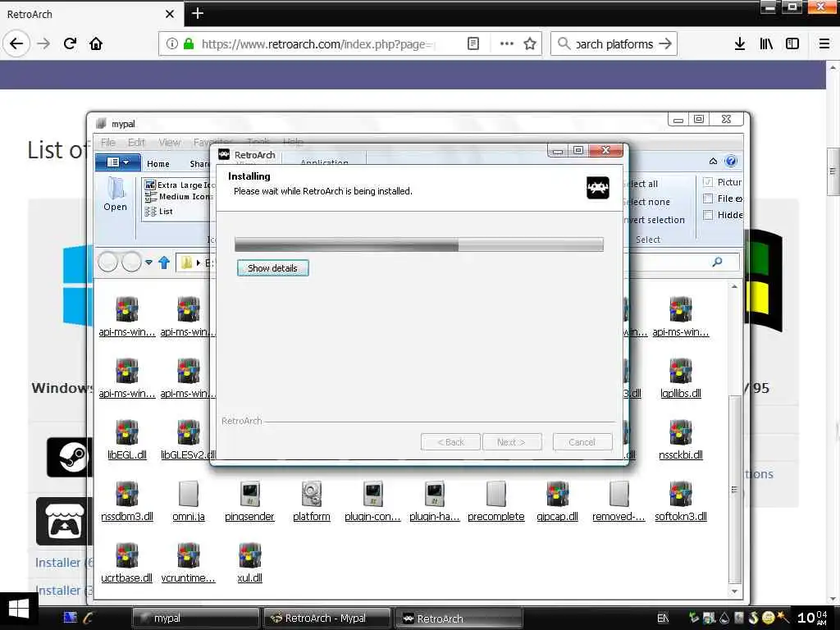Toggle File ex... checkbox

tap(707, 199)
